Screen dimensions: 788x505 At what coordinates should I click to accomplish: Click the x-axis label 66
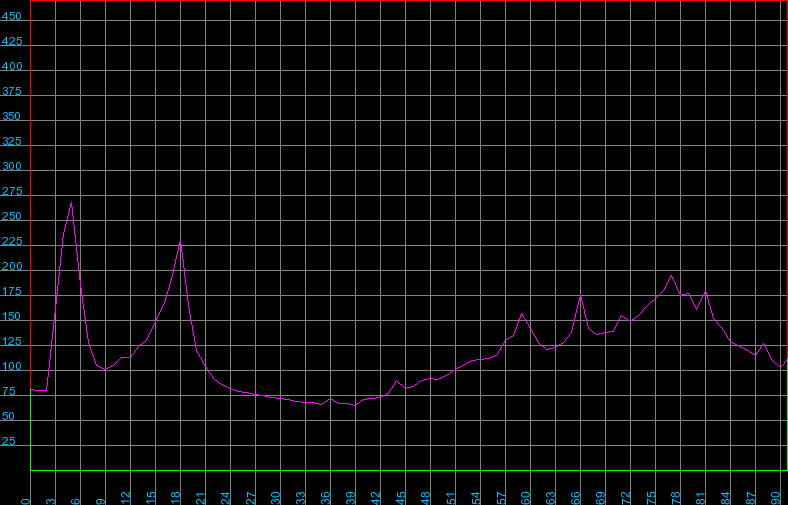pyautogui.click(x=576, y=496)
